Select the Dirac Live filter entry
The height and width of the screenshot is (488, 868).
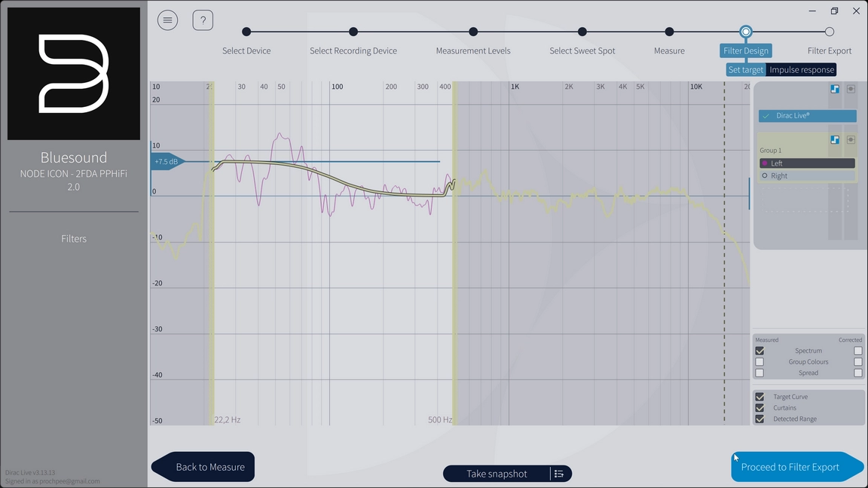(807, 116)
